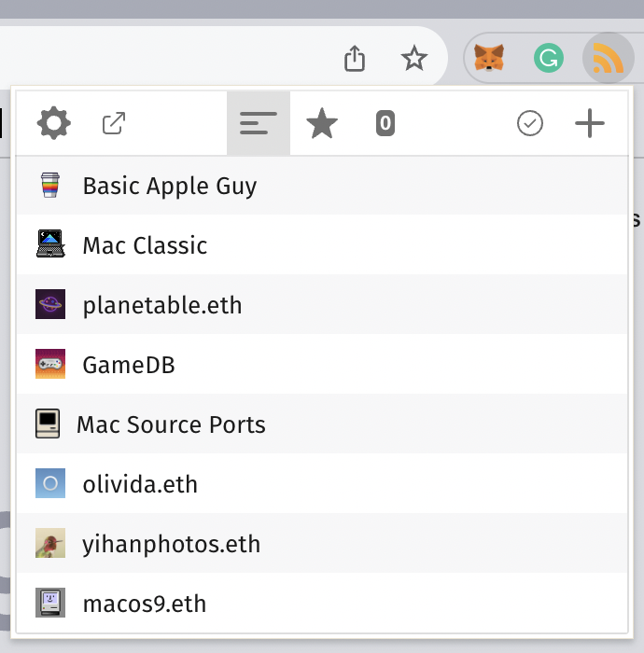Viewport: 644px width, 653px height.
Task: Mark all items as read checkmark
Action: click(x=530, y=123)
